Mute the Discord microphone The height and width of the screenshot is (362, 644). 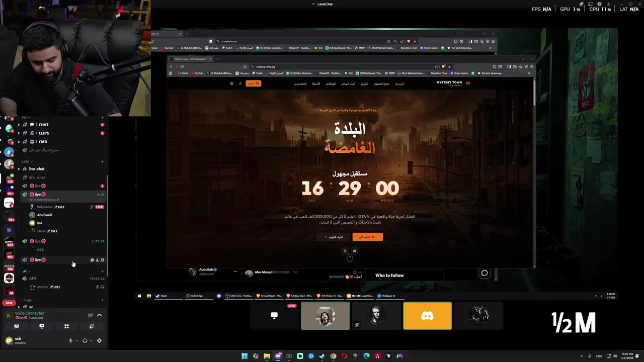[70, 341]
